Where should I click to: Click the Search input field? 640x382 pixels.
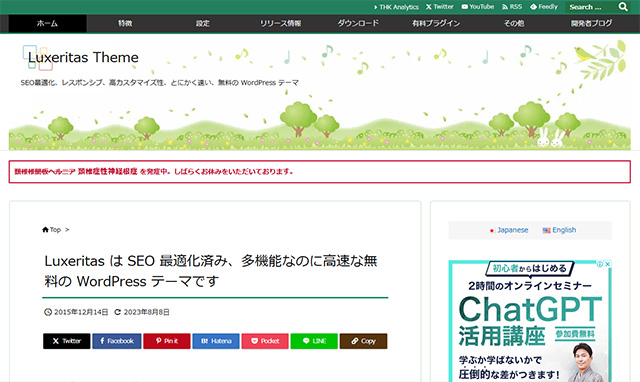point(590,7)
